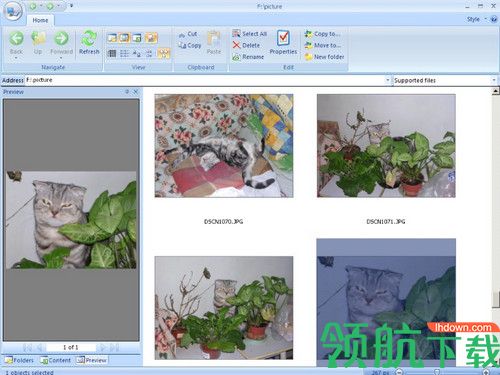The width and height of the screenshot is (500, 375).
Task: Switch to the Preview panel tab
Action: (x=91, y=360)
